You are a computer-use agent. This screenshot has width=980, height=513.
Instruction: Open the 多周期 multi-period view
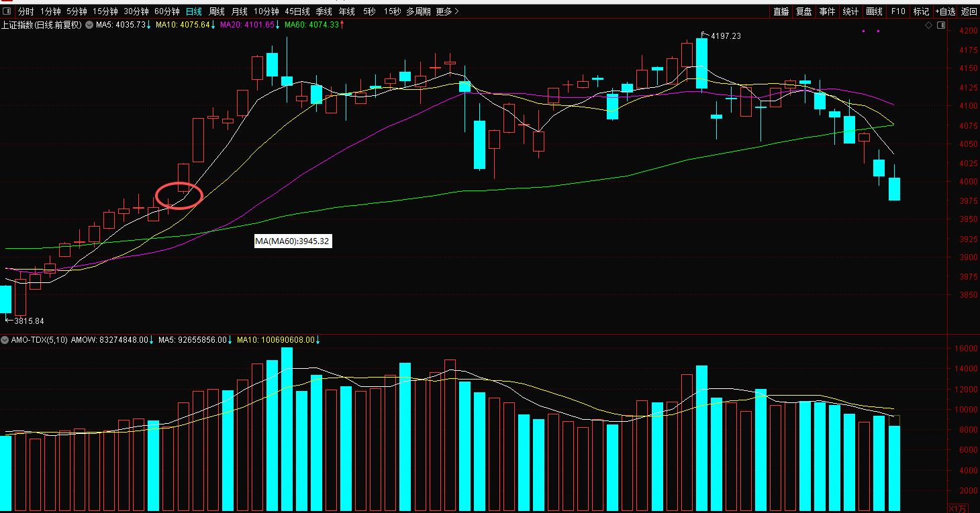click(x=418, y=11)
